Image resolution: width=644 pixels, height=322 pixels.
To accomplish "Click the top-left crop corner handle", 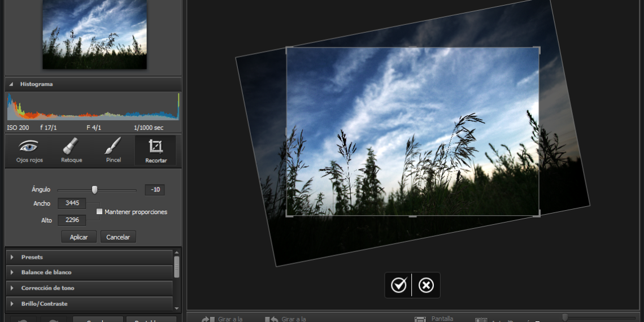I will pyautogui.click(x=289, y=50).
